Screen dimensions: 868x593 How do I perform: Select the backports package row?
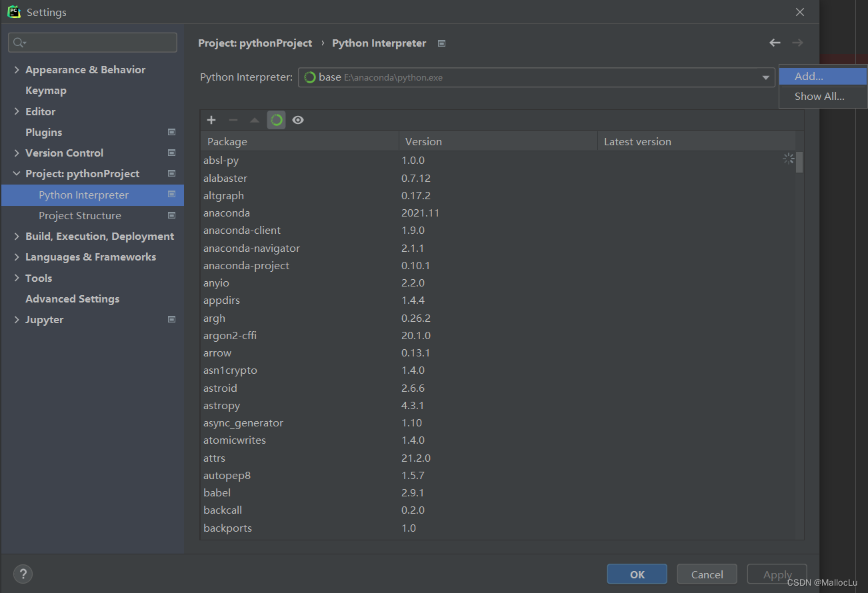coord(498,528)
